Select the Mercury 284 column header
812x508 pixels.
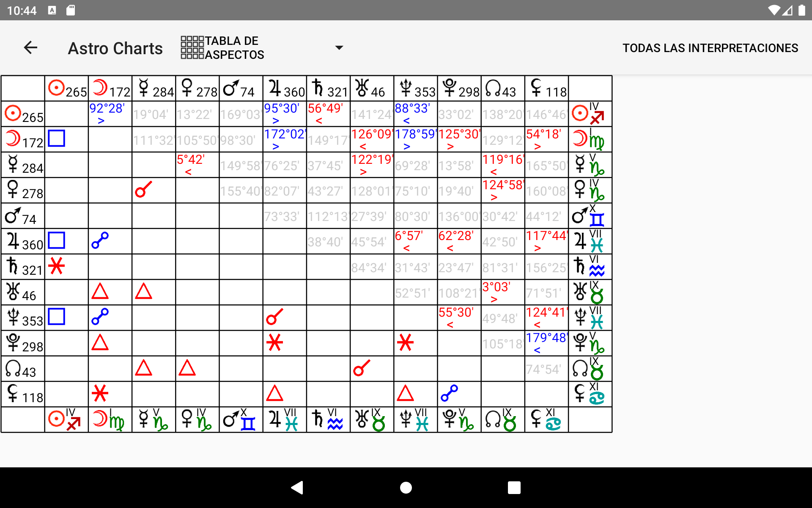coord(154,88)
